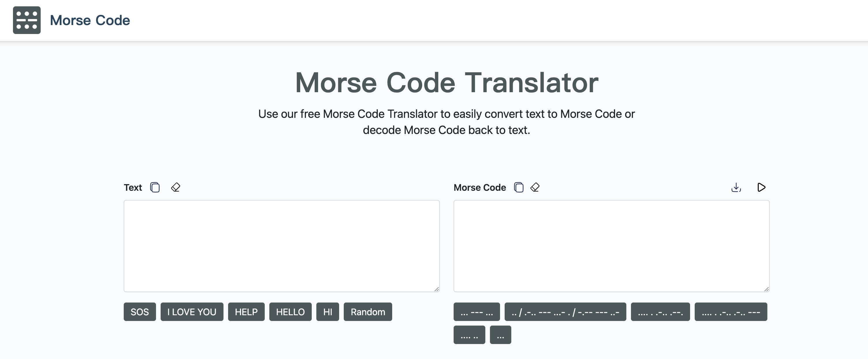Copy the text input using the copy icon

pyautogui.click(x=155, y=188)
